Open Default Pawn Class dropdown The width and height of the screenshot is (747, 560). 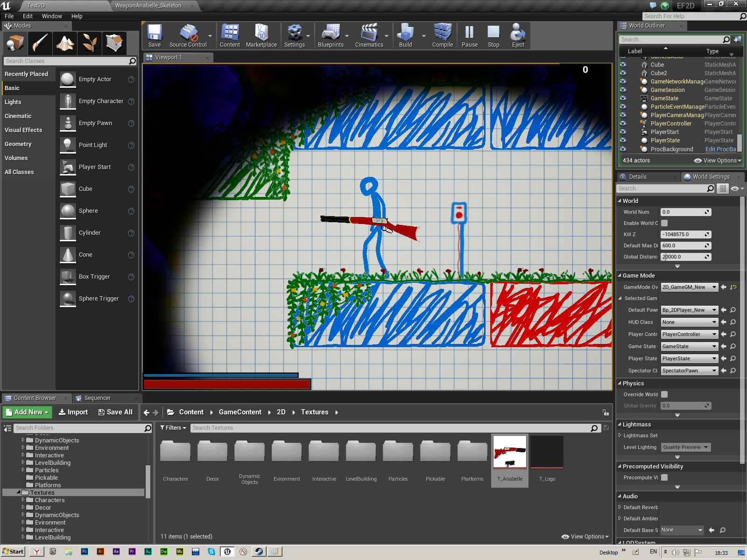689,310
